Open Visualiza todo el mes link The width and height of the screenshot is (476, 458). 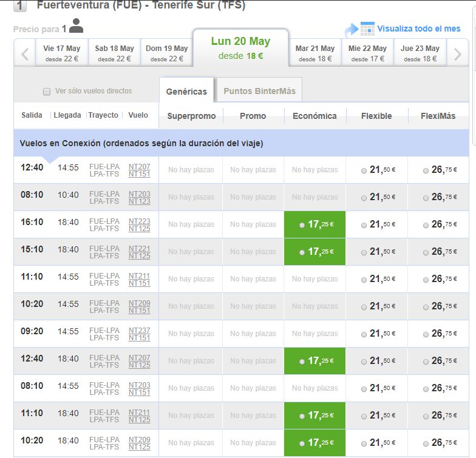[419, 29]
